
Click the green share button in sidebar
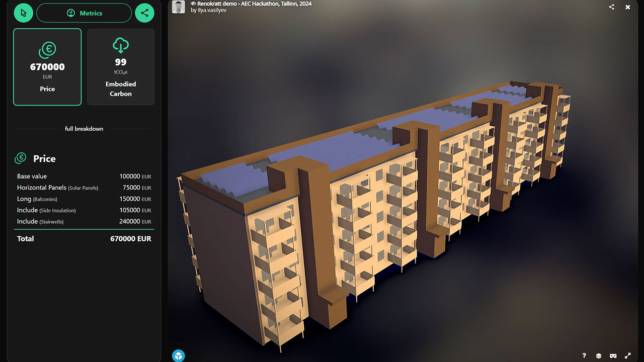coord(145,13)
